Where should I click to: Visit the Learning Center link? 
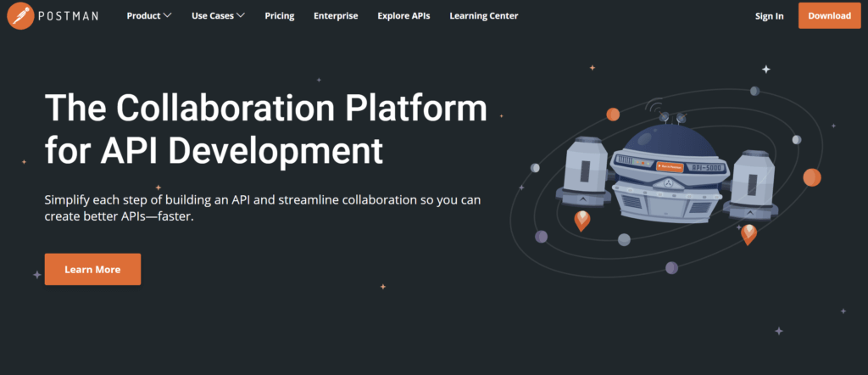point(483,16)
